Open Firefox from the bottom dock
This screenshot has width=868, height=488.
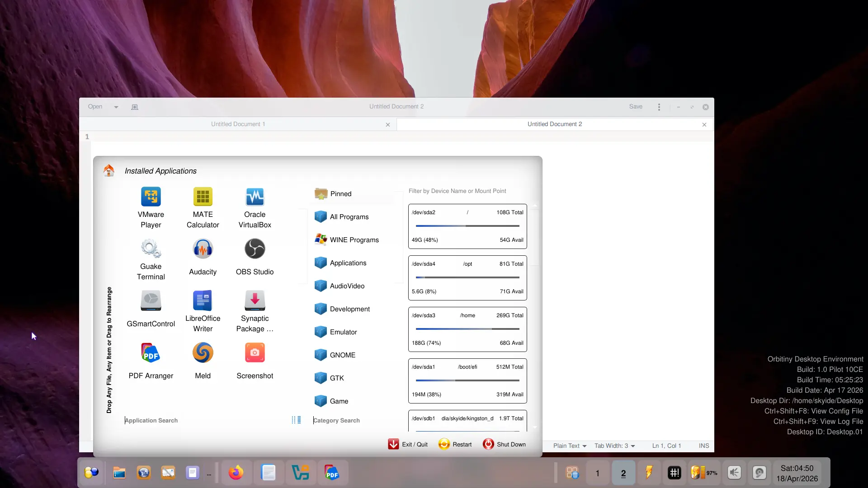coord(236,473)
